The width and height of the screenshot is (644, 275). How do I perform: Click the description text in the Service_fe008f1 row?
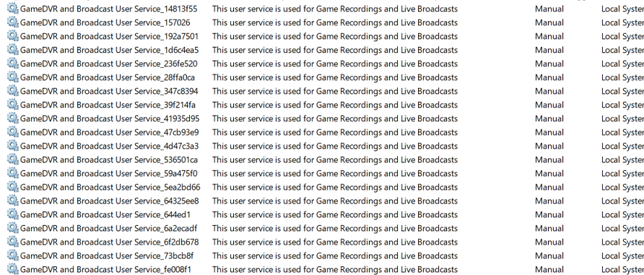coord(335,269)
